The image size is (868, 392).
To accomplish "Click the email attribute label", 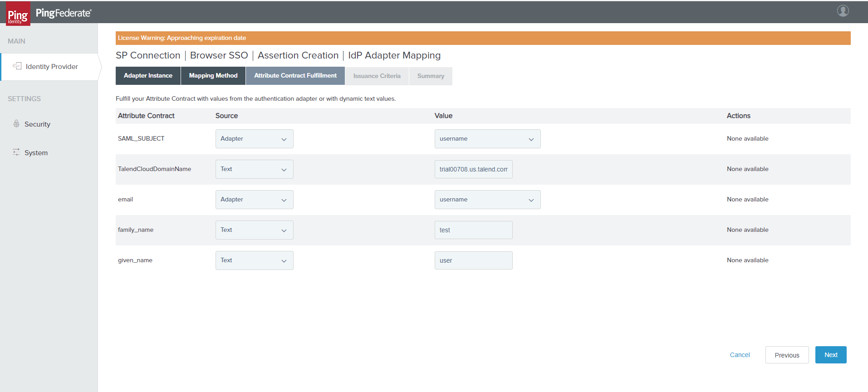I will [x=125, y=200].
